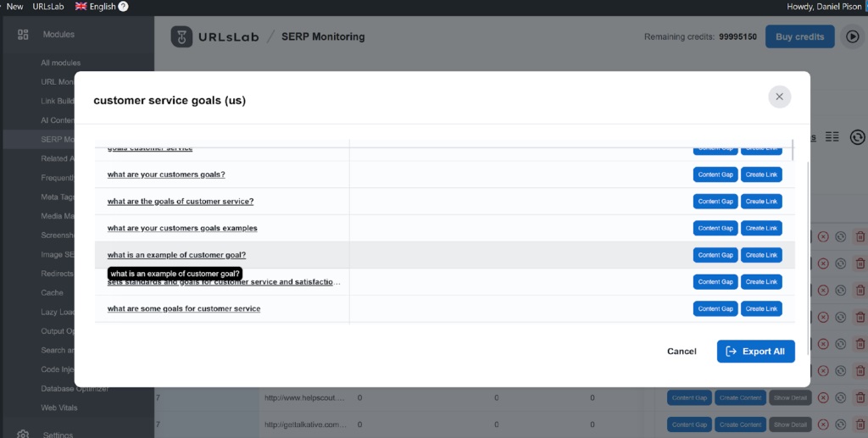Click the play tutorial icon beside Buy credits

853,36
